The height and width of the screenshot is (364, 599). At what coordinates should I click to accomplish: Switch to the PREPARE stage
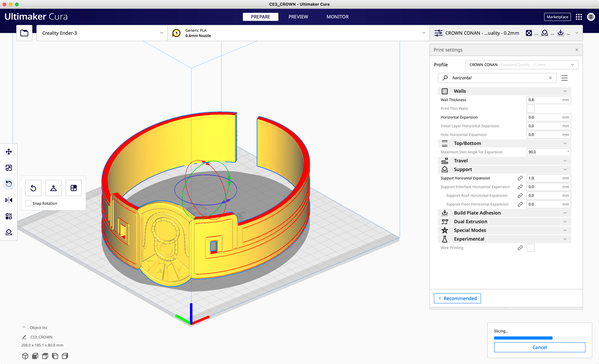point(260,17)
